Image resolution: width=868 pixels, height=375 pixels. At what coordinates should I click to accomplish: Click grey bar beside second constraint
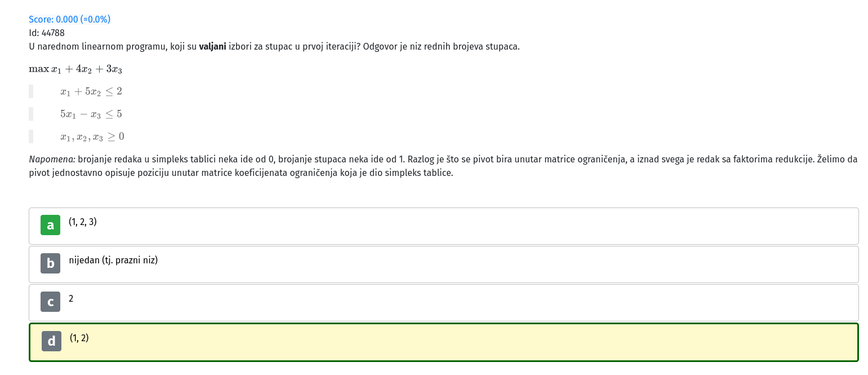tap(31, 114)
